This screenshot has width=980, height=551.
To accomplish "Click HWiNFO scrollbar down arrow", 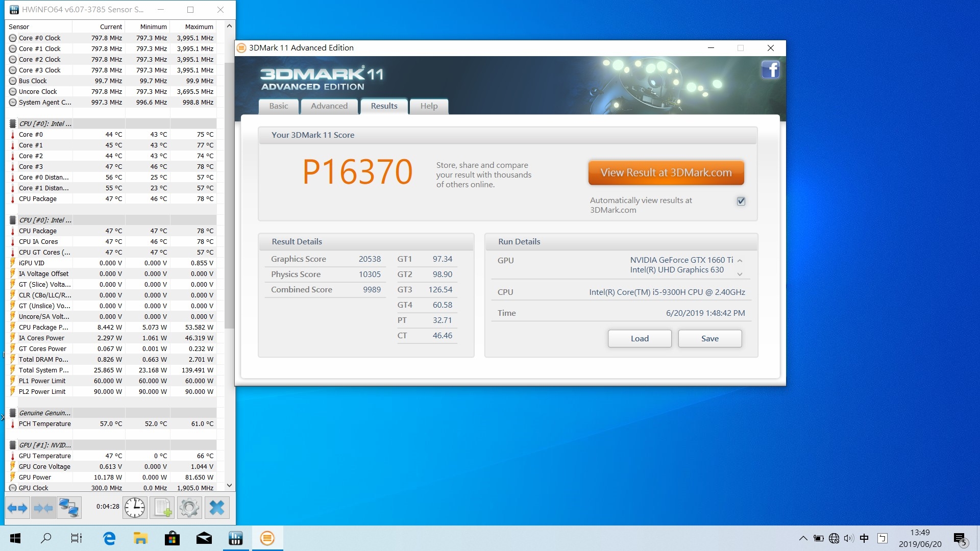I will click(229, 485).
